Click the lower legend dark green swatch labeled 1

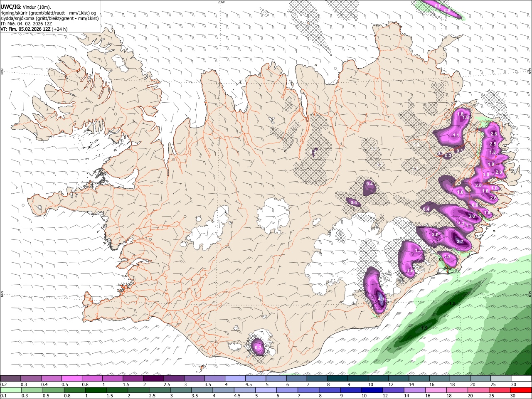tap(96, 390)
